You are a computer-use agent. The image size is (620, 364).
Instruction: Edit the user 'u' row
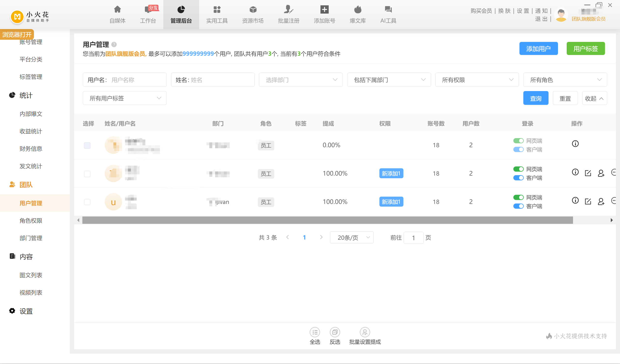(x=588, y=201)
